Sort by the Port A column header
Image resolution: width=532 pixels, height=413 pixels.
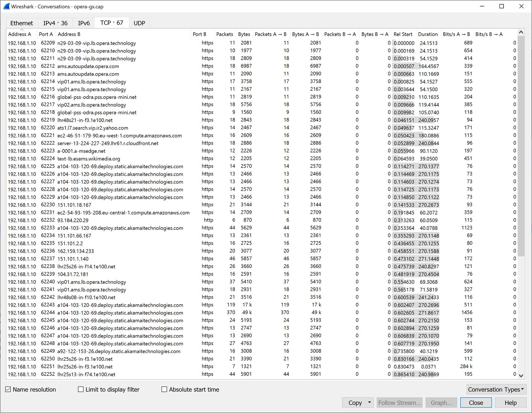coord(46,34)
